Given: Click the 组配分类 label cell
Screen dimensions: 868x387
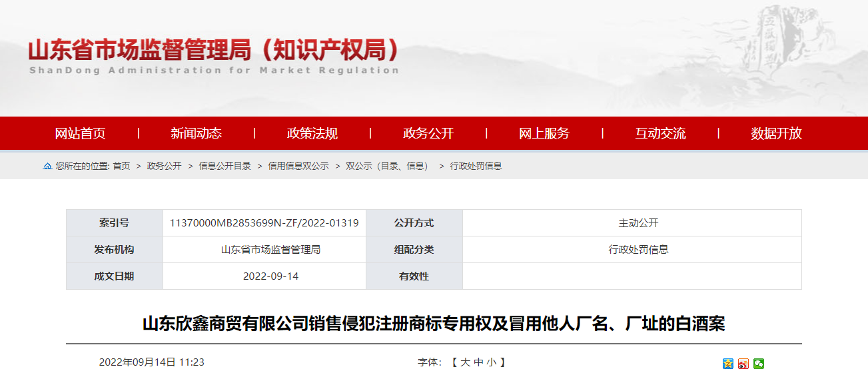Looking at the screenshot, I should click(414, 250).
